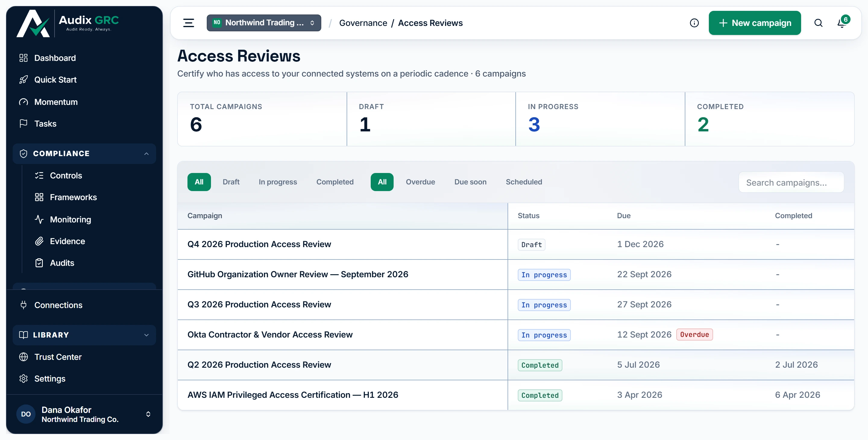Open Q2 2026 Production Access Review
868x440 pixels.
tap(259, 365)
